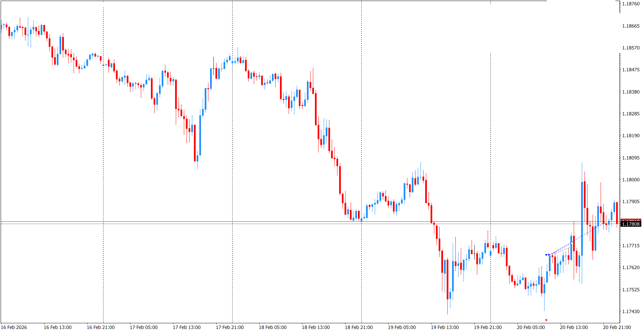This screenshot has height=332, width=644.
Task: Click the 1.18760 price scale label
Action: 631,4
